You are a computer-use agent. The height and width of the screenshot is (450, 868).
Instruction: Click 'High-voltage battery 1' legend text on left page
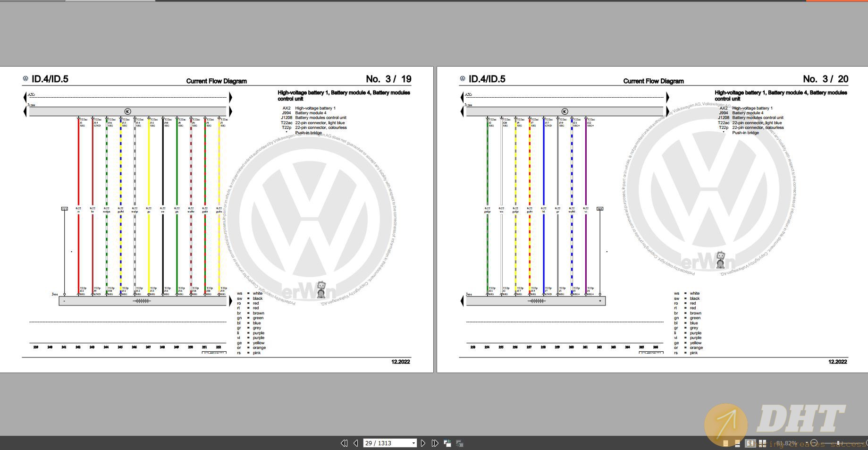click(315, 108)
